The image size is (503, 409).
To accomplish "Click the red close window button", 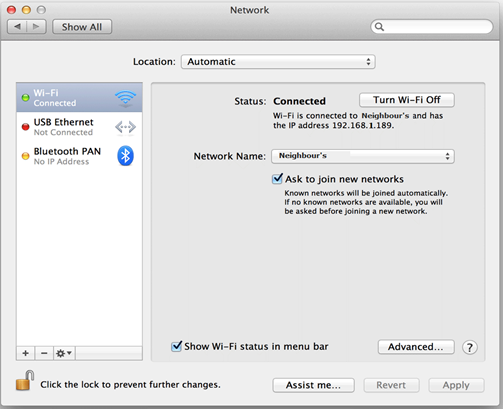I will coord(12,10).
